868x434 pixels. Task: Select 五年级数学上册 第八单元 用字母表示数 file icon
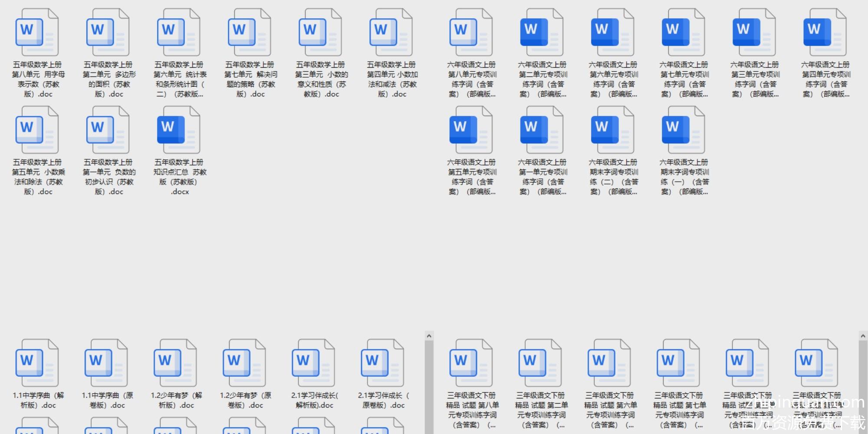[x=37, y=32]
